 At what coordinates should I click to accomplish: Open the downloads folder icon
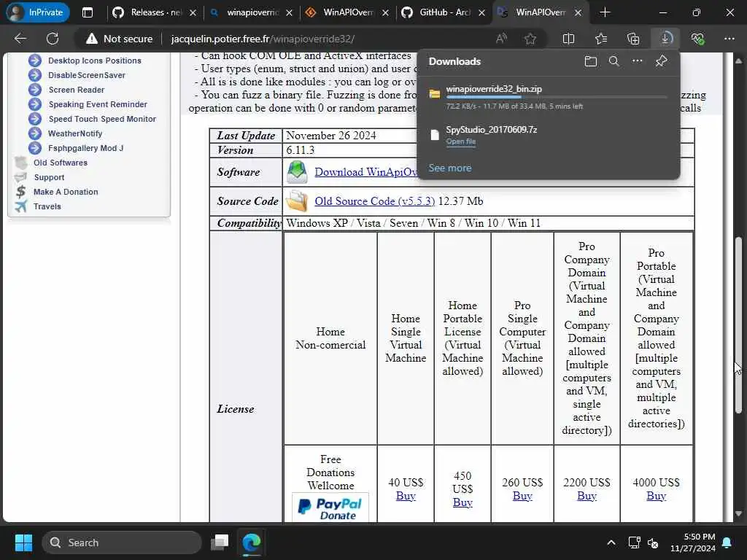tap(591, 61)
